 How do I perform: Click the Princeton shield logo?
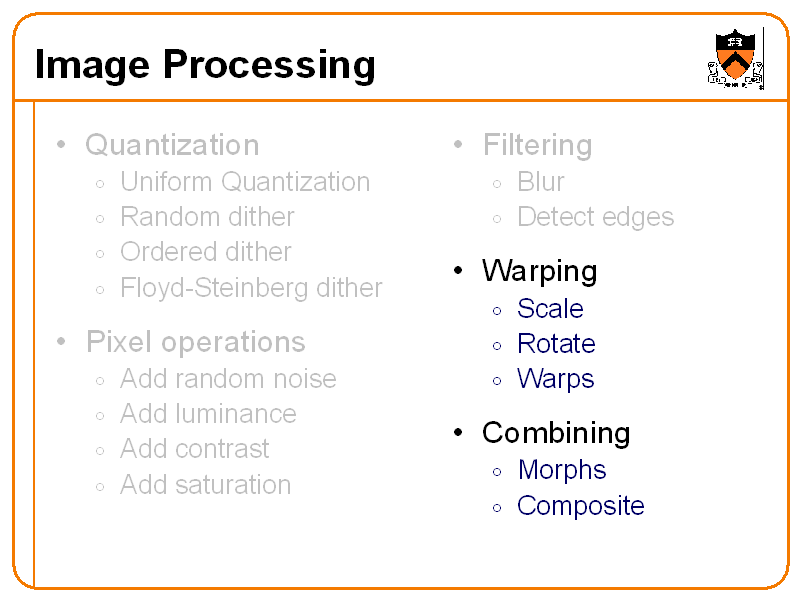[736, 57]
